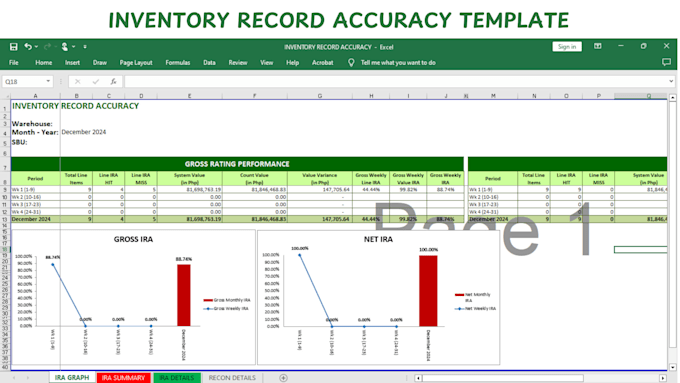The height and width of the screenshot is (383, 680).
Task: Switch to the IRA DETAILS sheet tab
Action: tap(177, 378)
